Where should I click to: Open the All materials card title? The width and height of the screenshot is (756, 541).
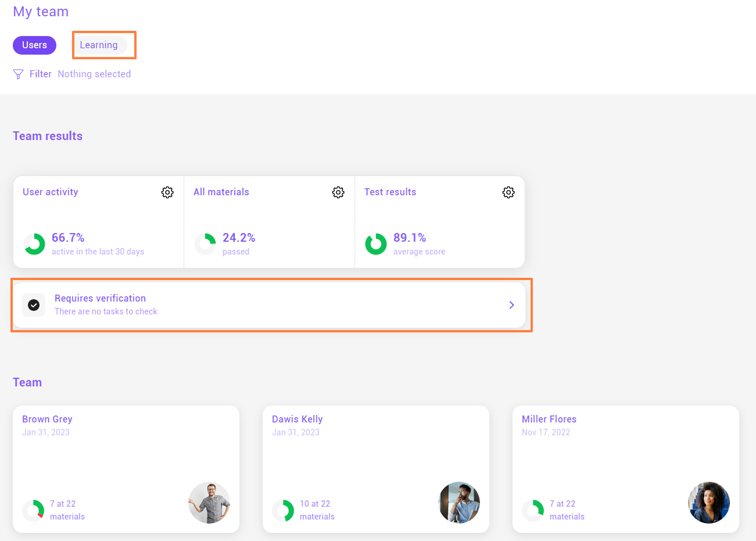[x=221, y=192]
